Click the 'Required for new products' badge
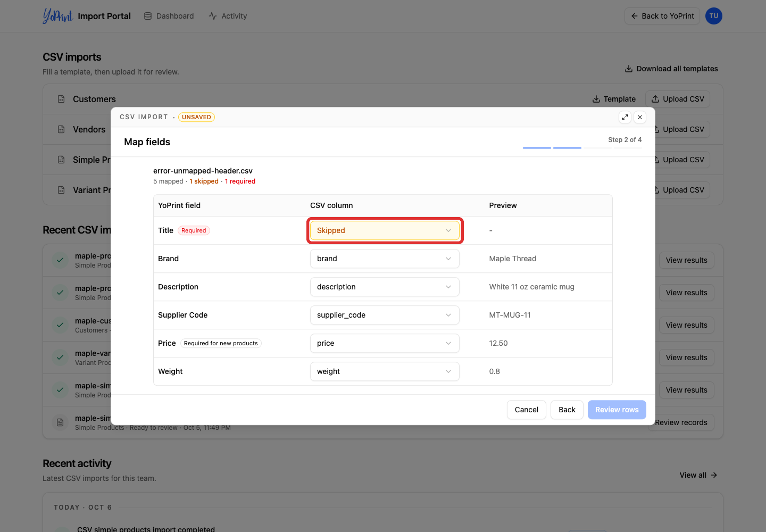The height and width of the screenshot is (532, 766). 221,343
